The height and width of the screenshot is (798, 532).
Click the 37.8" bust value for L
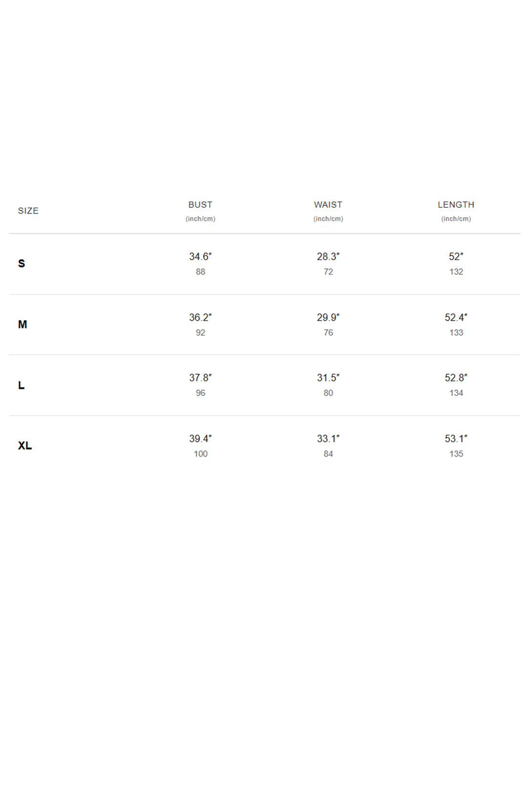[x=200, y=378]
